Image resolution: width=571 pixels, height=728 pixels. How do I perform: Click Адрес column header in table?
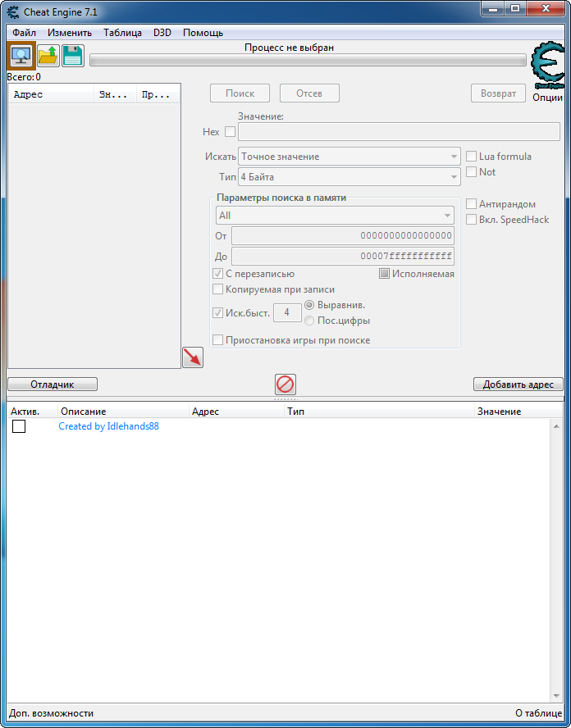[x=237, y=412]
